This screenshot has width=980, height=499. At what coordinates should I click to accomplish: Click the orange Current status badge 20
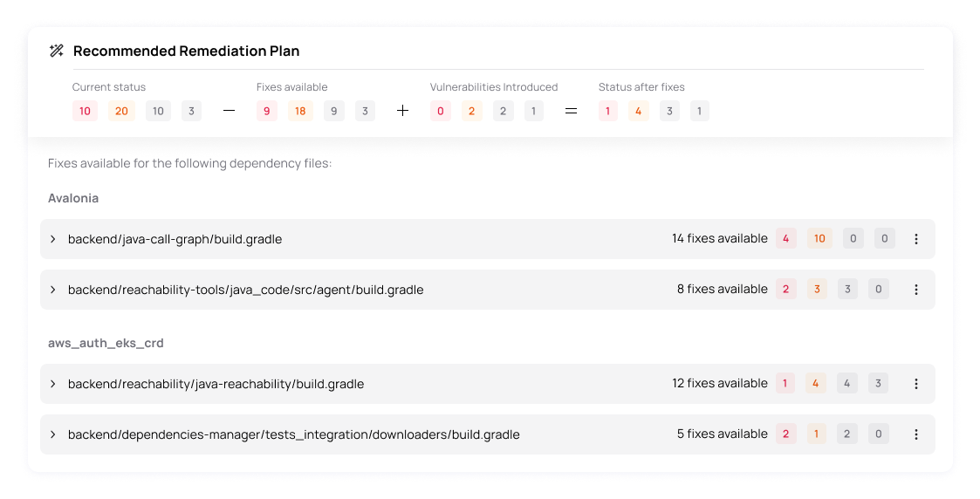(x=121, y=111)
